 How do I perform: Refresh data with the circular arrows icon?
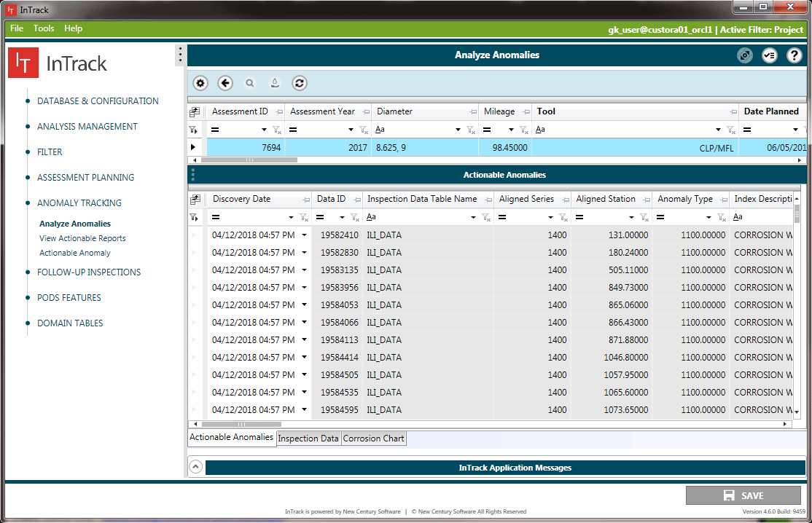tap(300, 83)
